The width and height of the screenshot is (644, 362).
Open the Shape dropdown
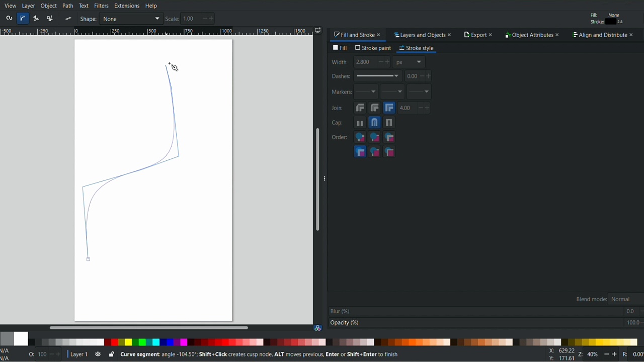pyautogui.click(x=131, y=19)
